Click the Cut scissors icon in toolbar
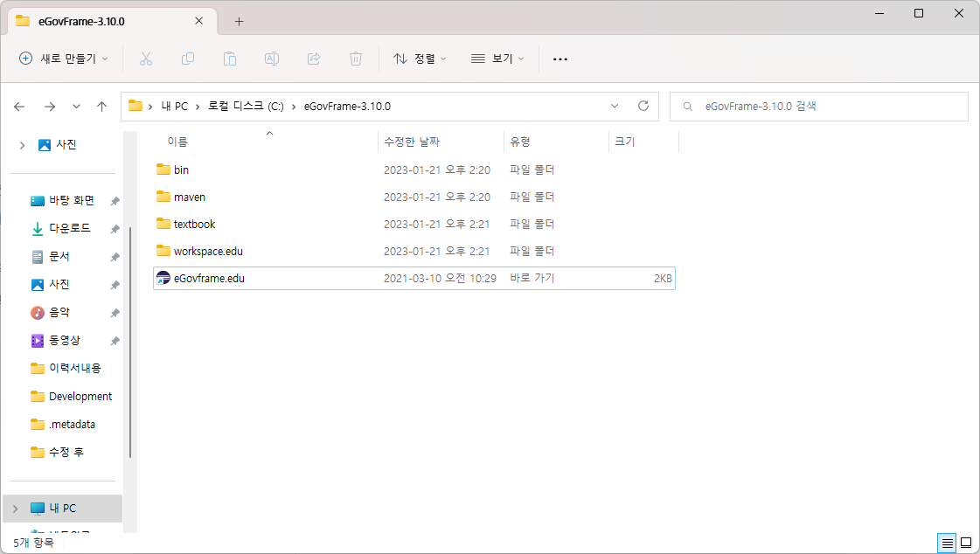 [x=146, y=59]
